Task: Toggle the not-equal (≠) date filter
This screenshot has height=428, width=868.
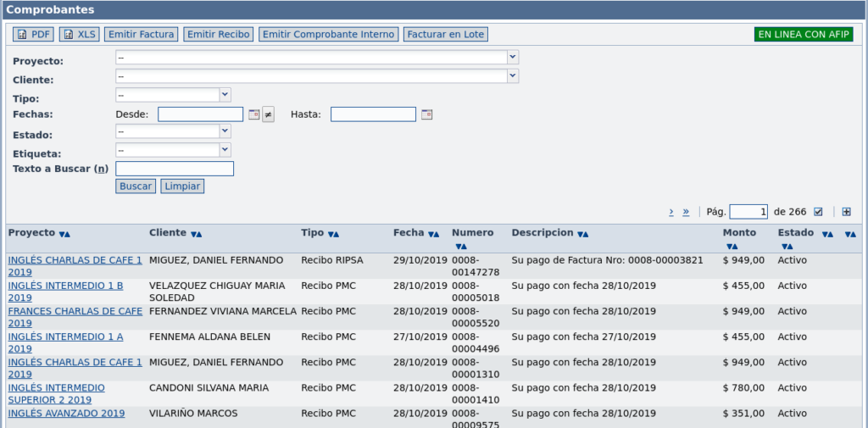Action: (268, 114)
